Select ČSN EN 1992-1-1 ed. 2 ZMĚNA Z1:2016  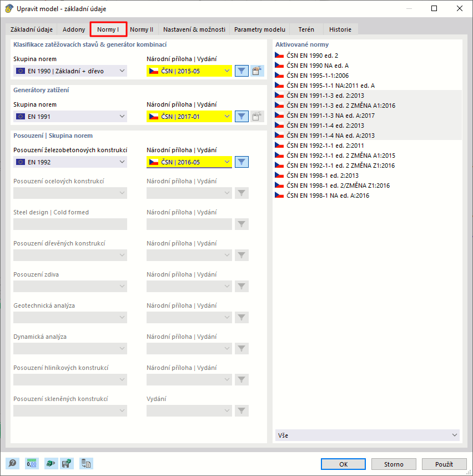point(368,166)
